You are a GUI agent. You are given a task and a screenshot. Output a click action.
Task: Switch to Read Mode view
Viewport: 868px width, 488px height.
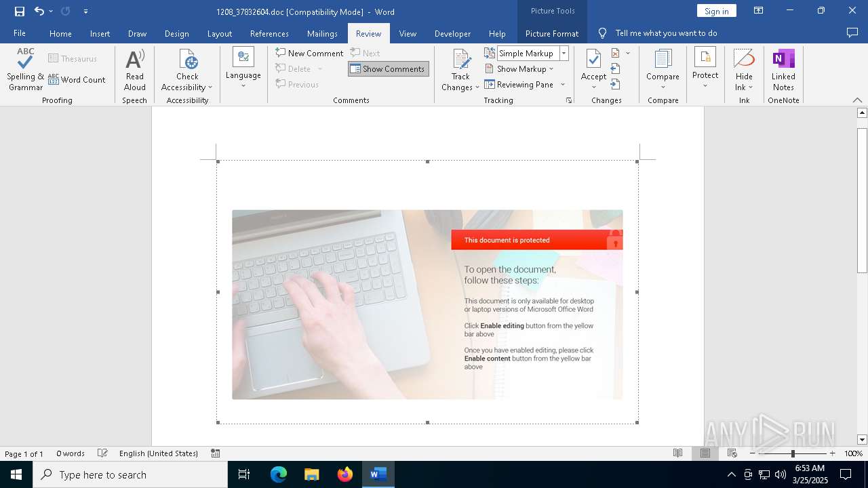pyautogui.click(x=677, y=453)
